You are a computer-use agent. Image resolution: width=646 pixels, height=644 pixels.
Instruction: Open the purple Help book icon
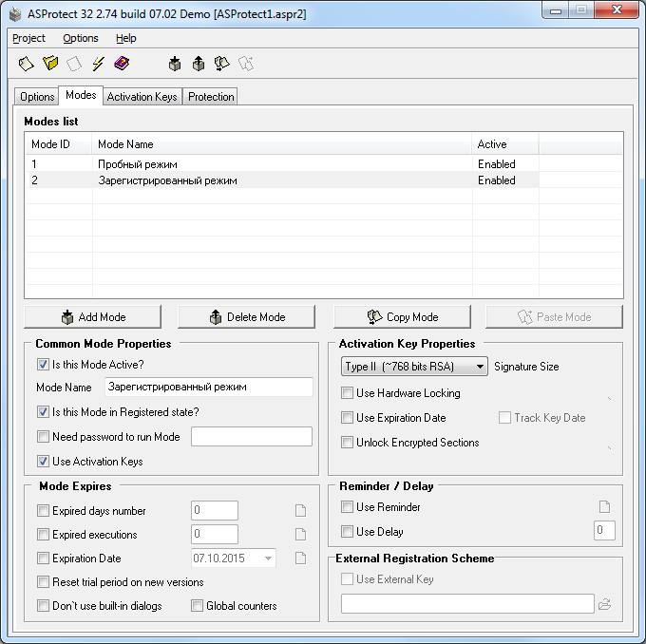click(122, 64)
